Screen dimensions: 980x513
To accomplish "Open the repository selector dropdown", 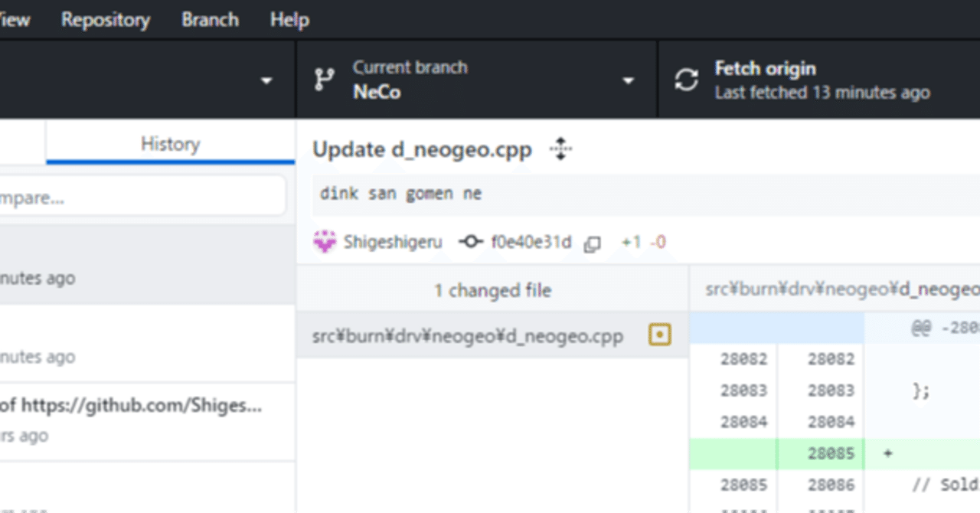I will click(266, 80).
